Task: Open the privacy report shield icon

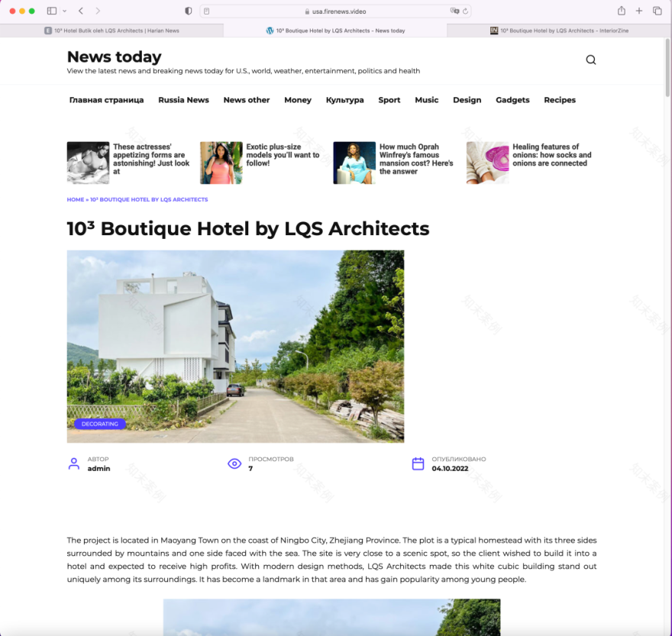Action: (189, 11)
